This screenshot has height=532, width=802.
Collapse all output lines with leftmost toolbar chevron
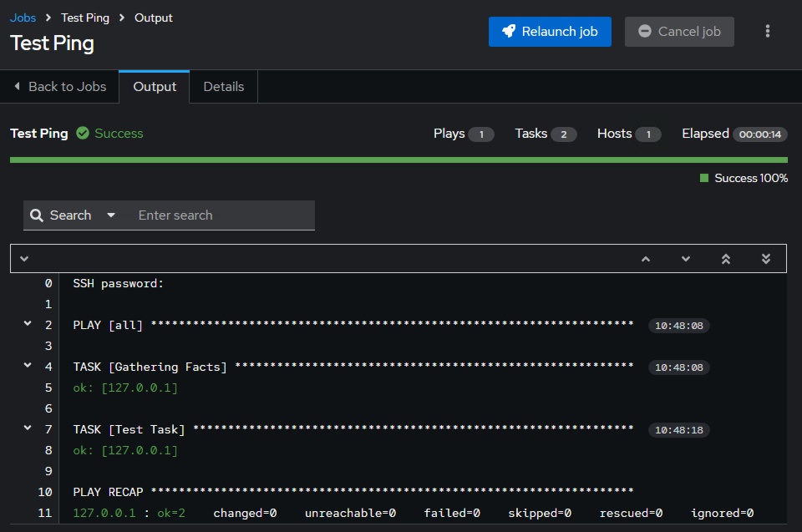click(x=24, y=258)
